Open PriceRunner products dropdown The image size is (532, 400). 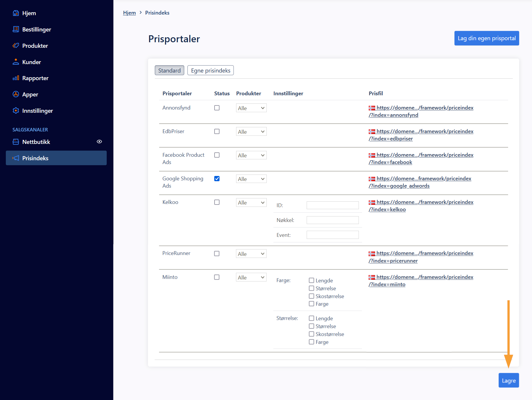click(x=251, y=254)
